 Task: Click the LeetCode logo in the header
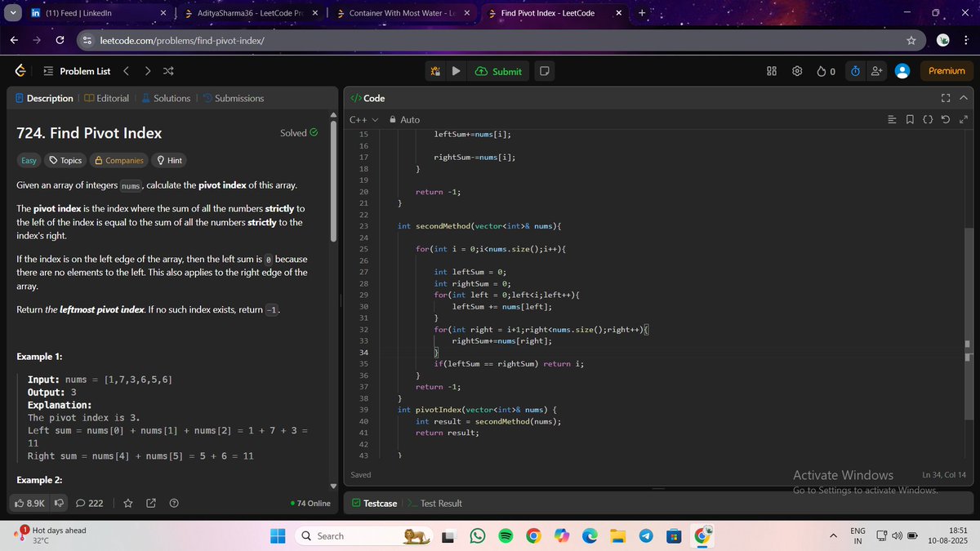point(20,71)
